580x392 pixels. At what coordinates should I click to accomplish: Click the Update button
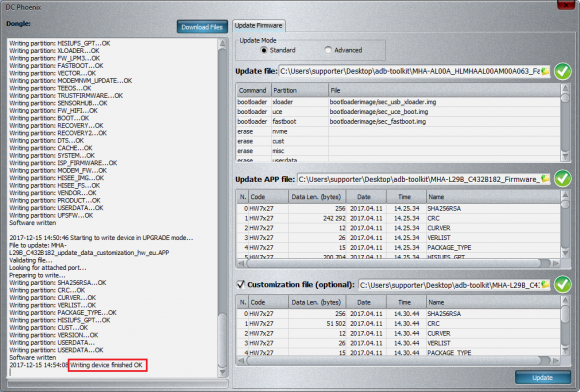[543, 378]
